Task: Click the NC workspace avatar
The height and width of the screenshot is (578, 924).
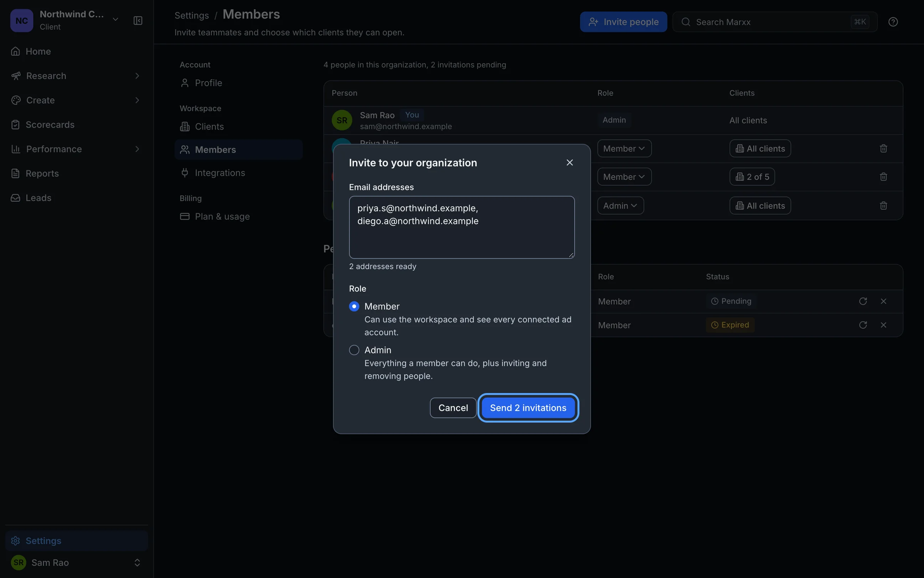Action: [22, 20]
